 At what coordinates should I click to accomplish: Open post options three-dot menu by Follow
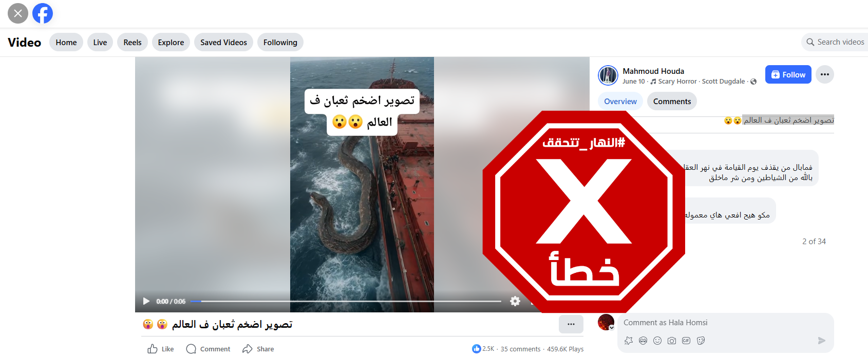pyautogui.click(x=825, y=74)
